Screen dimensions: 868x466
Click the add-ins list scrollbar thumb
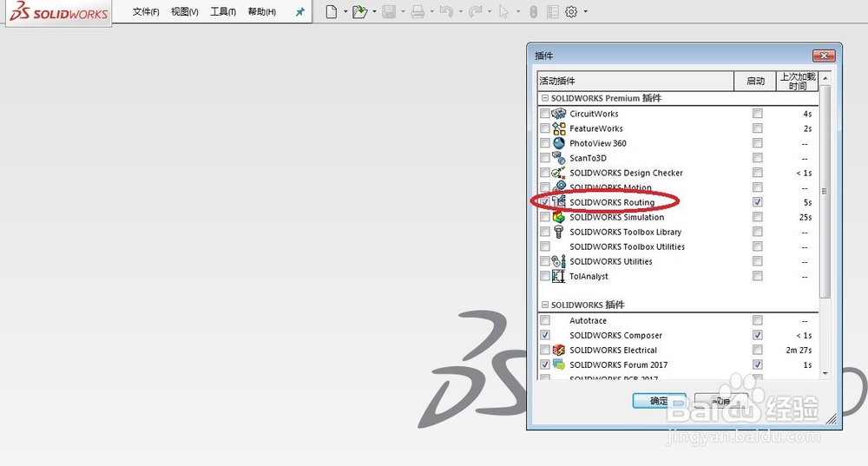(825, 191)
